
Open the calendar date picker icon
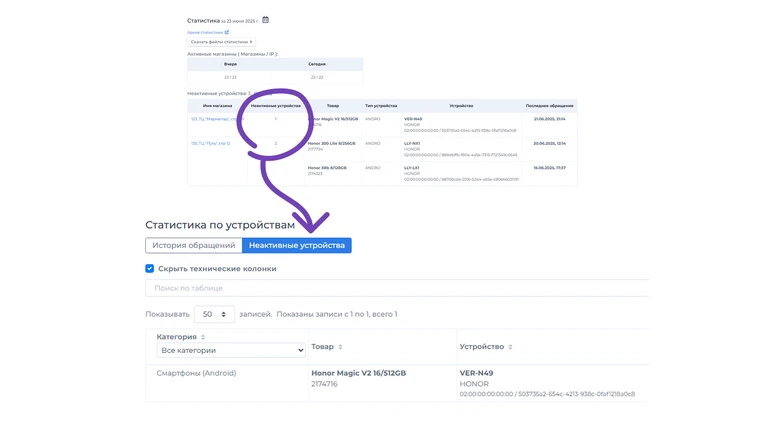[265, 20]
